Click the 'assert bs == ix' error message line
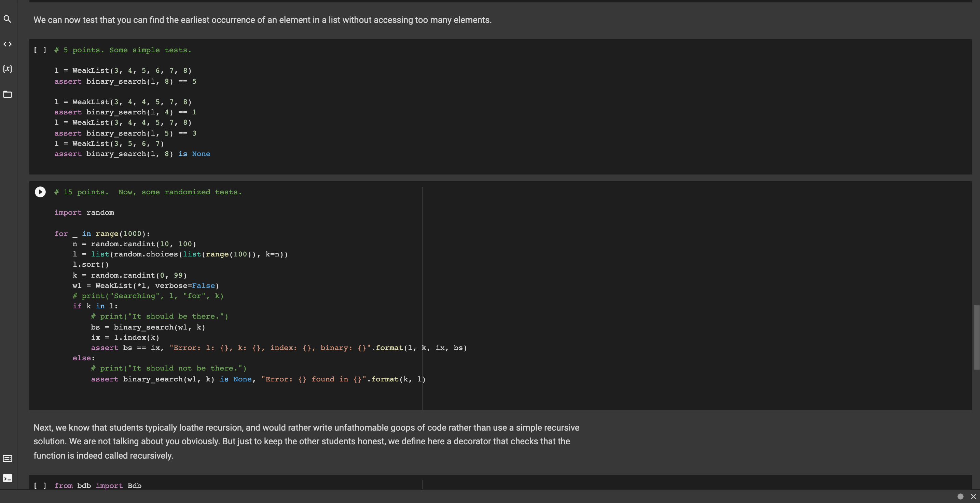Screen dimensions: 980x503 279,348
